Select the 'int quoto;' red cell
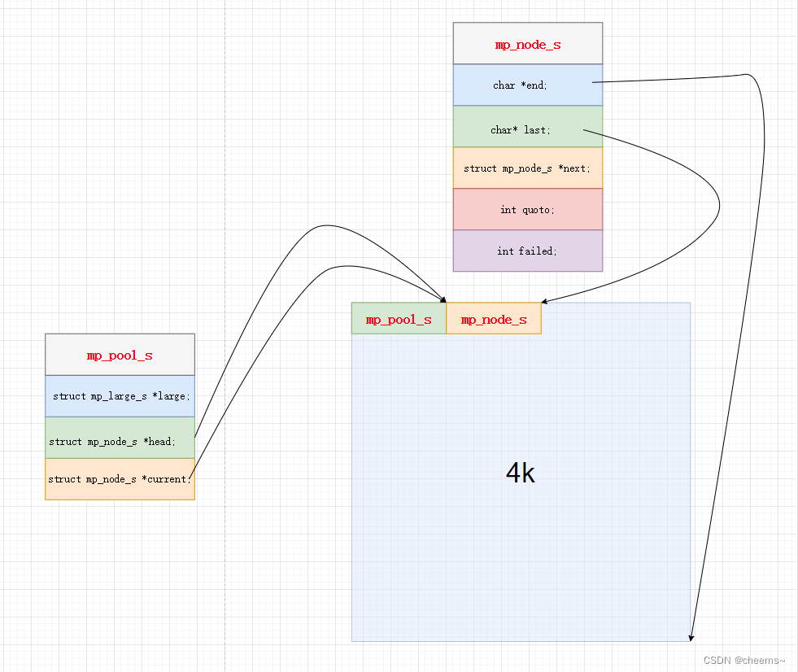This screenshot has height=672, width=798. click(x=528, y=209)
